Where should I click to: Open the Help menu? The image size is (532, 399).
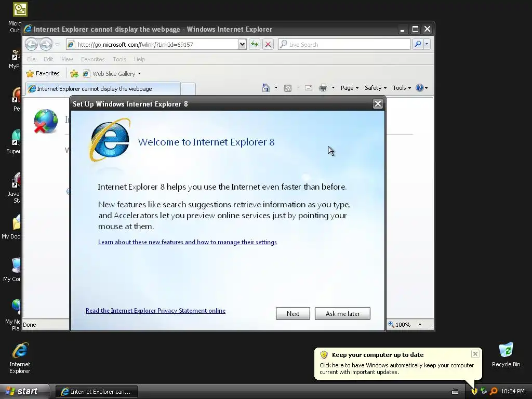(139, 59)
